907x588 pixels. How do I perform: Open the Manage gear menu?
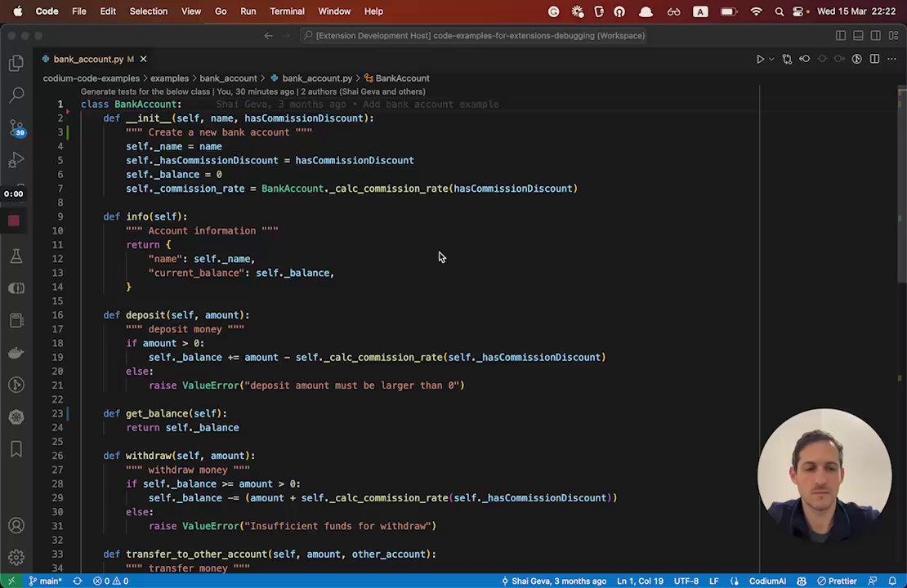[x=16, y=557]
